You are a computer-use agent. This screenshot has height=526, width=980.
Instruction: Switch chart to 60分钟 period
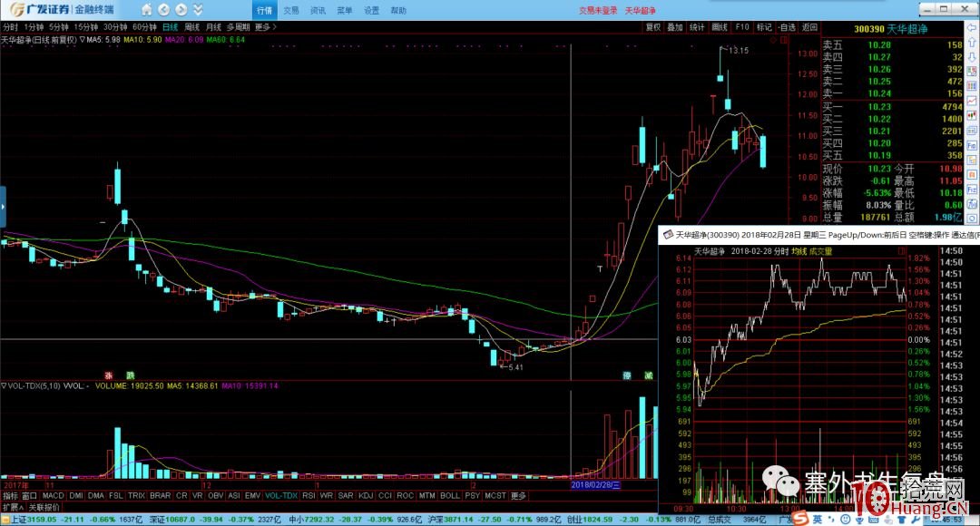point(144,27)
